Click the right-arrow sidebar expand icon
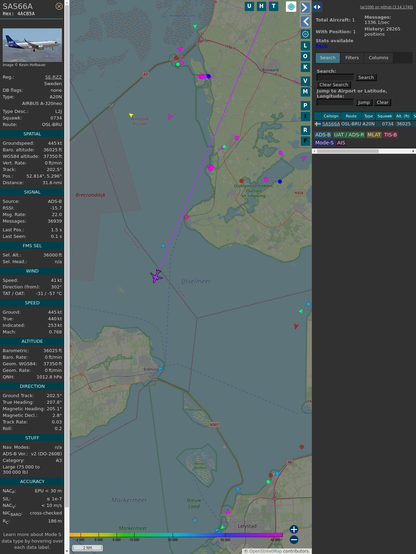 tap(305, 7)
